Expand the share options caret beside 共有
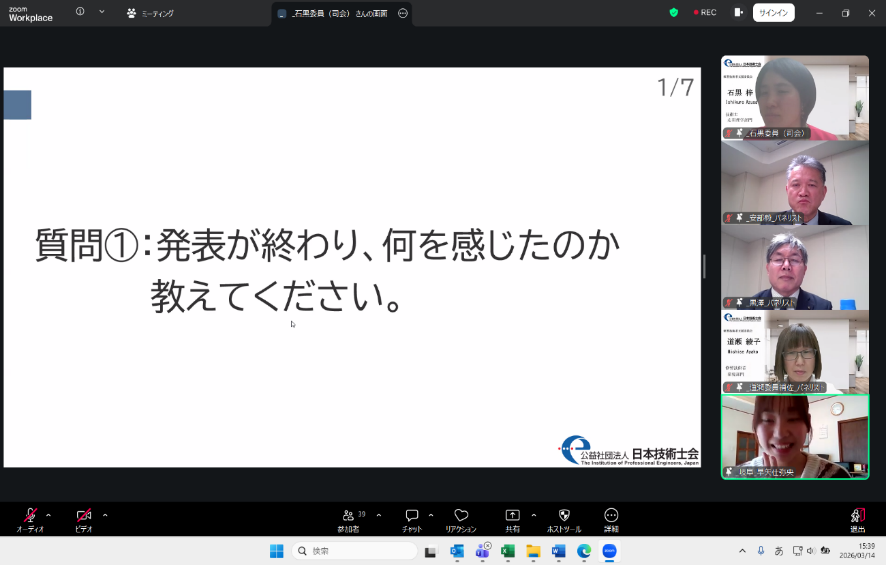 [533, 515]
